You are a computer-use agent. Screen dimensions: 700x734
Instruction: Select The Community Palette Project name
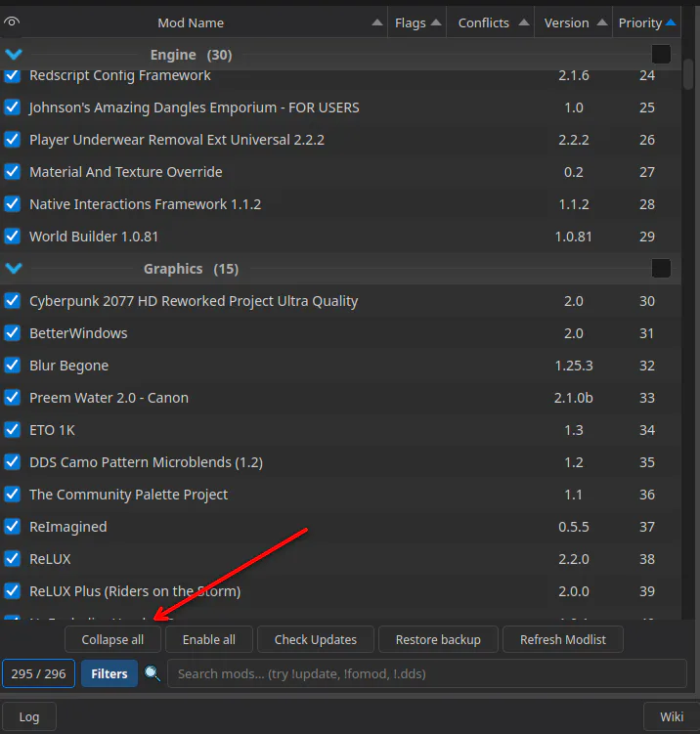pyautogui.click(x=128, y=495)
